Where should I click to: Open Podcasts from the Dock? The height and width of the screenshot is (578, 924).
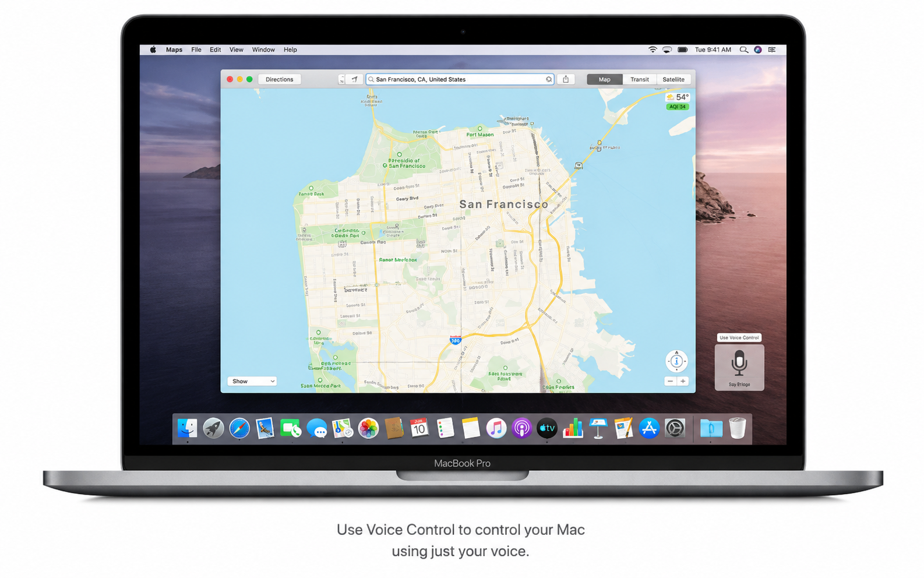521,428
